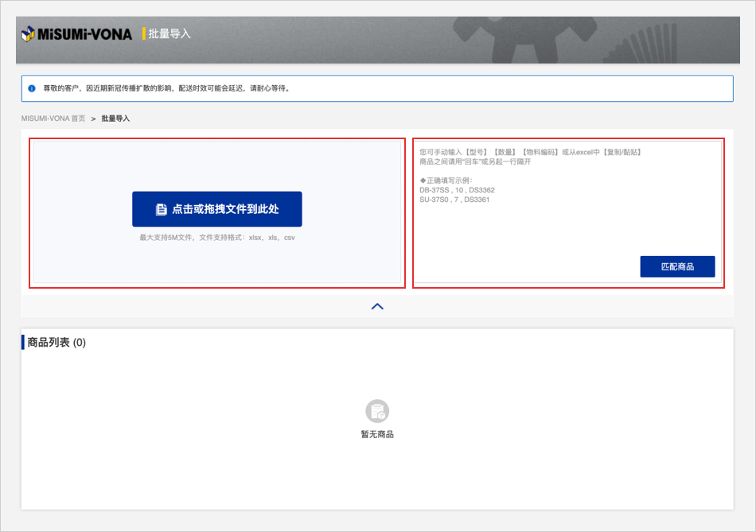The width and height of the screenshot is (756, 532).
Task: Collapse the import panel with the up chevron
Action: pyautogui.click(x=377, y=306)
